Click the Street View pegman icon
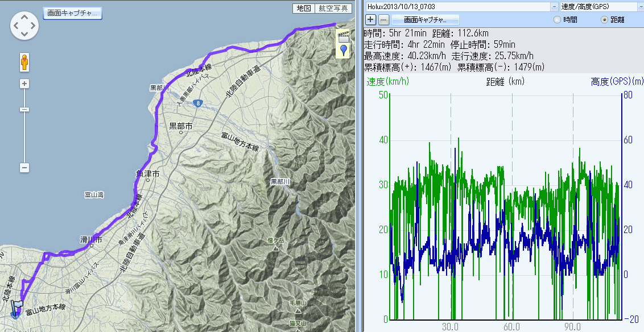Viewport: 644px width, 332px height. click(24, 61)
